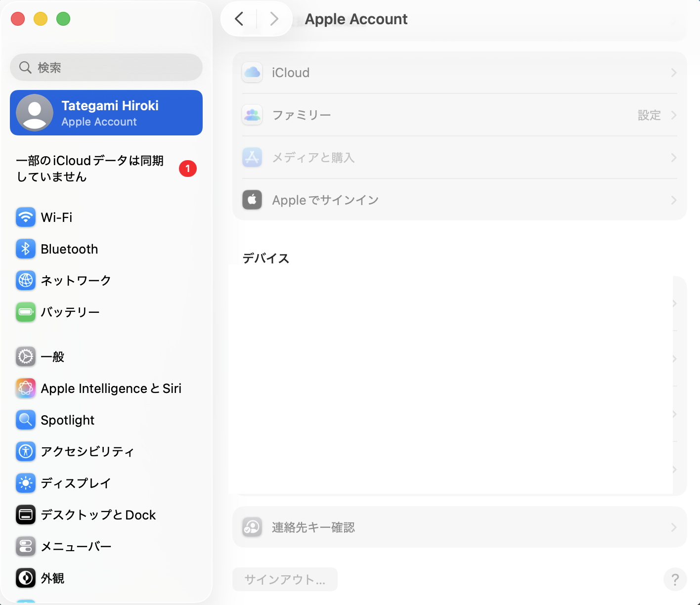Image resolution: width=700 pixels, height=605 pixels.
Task: Click the 連絡先キー確認 icon
Action: 252,527
